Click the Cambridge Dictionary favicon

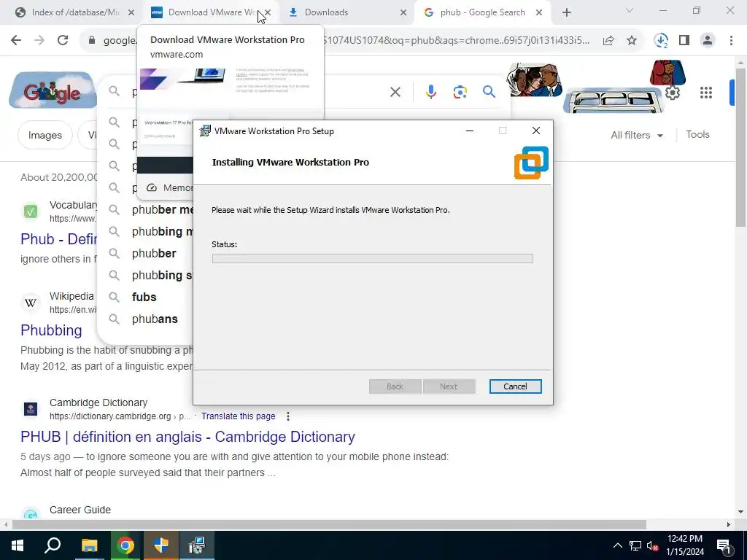point(31,409)
